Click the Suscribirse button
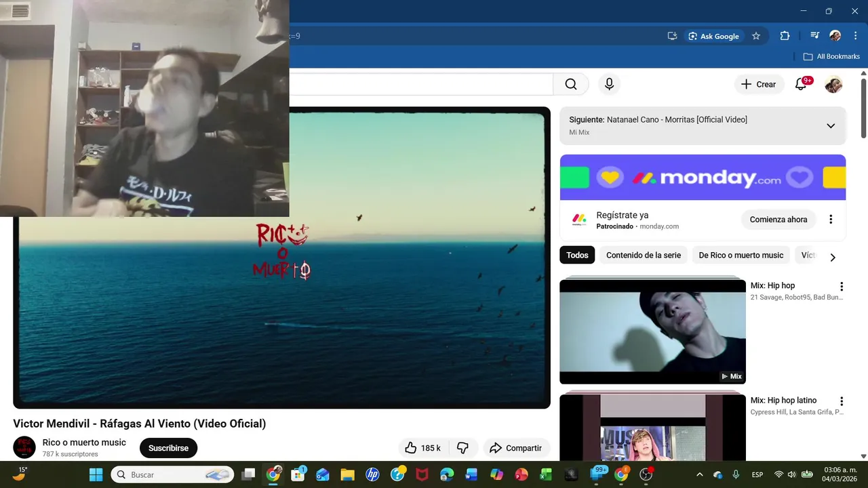The height and width of the screenshot is (488, 868). (x=168, y=448)
